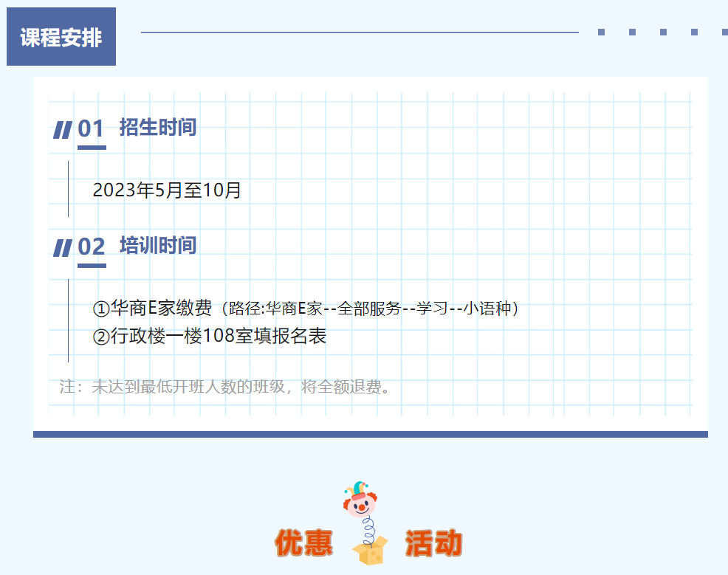Click the 华商E家缴费 text
This screenshot has height=575, width=728.
pos(161,308)
